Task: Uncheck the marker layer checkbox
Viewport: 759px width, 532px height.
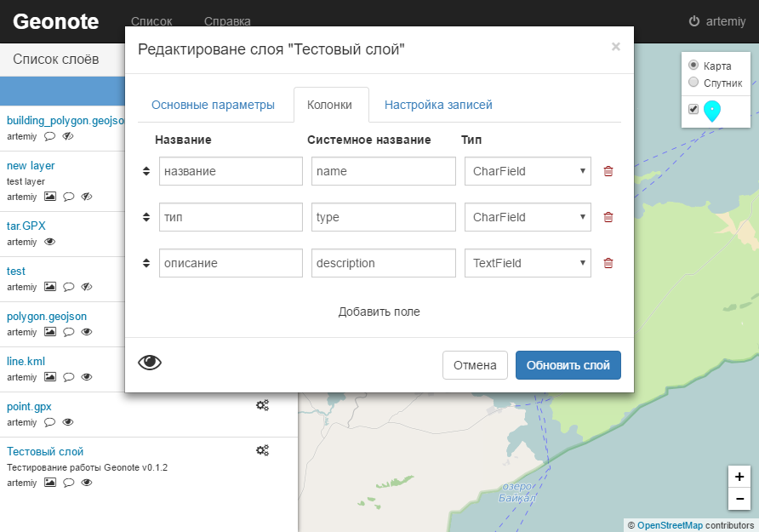Action: pos(693,109)
